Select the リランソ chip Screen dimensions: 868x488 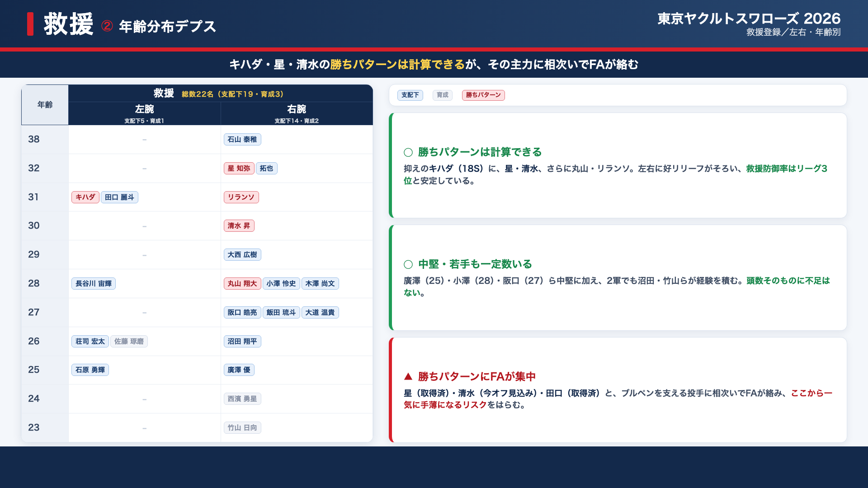pyautogui.click(x=241, y=197)
